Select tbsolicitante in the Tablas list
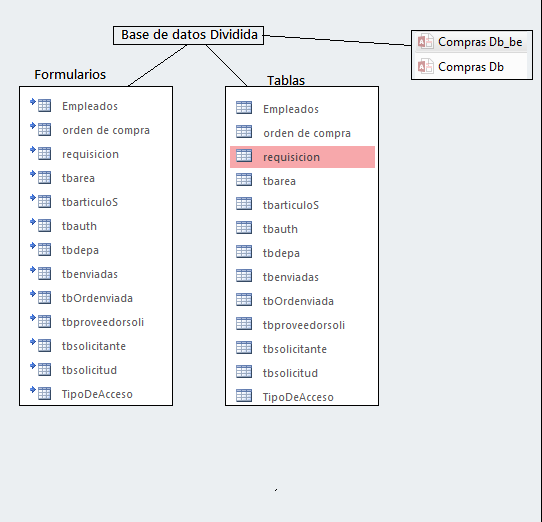This screenshot has width=542, height=522. (x=295, y=349)
